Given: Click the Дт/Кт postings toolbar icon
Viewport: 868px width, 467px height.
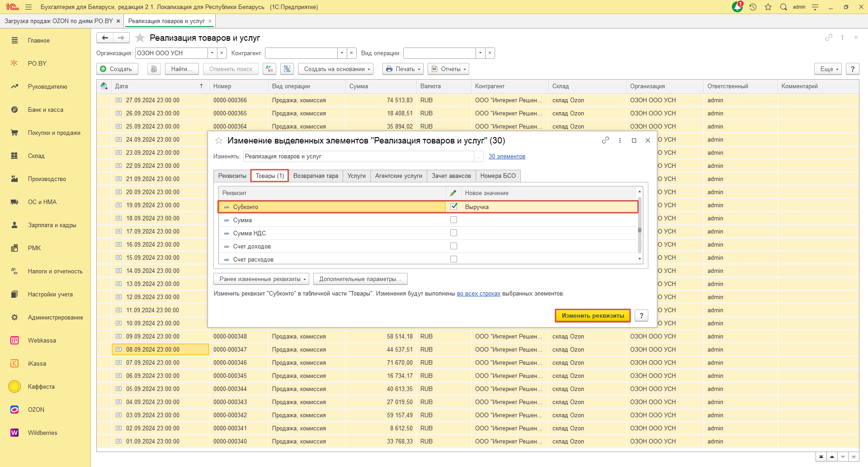Looking at the screenshot, I should click(270, 69).
